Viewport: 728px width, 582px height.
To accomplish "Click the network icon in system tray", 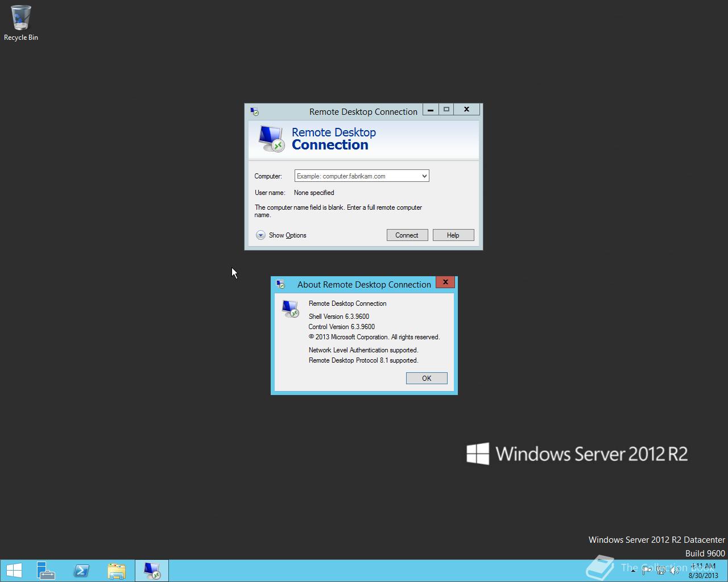I will pos(661,571).
